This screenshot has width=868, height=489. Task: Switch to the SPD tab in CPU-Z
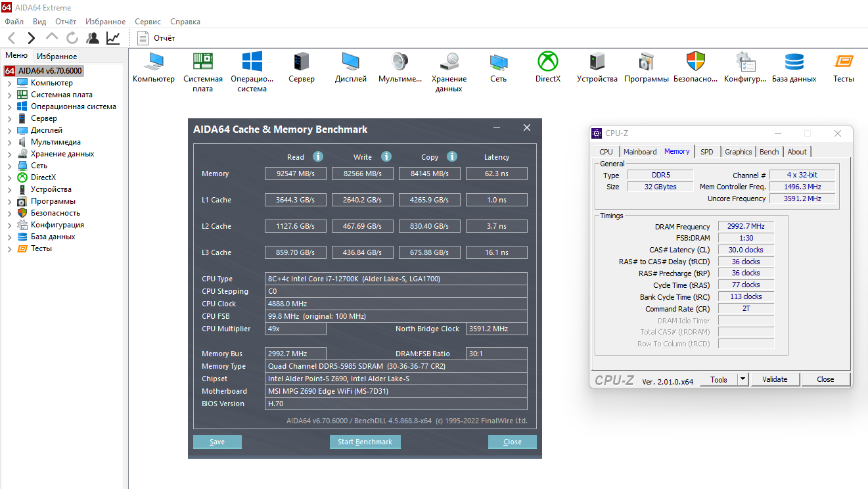click(706, 152)
